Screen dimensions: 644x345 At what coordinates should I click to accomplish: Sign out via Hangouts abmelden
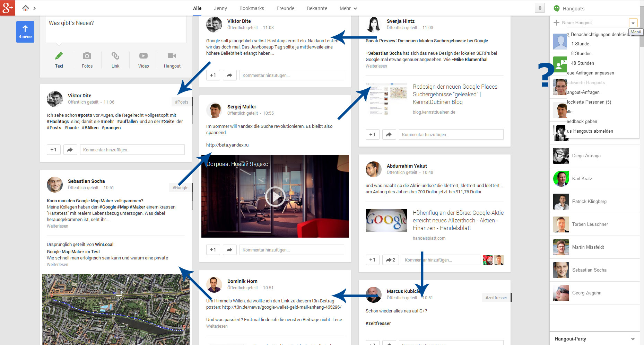[x=590, y=131]
